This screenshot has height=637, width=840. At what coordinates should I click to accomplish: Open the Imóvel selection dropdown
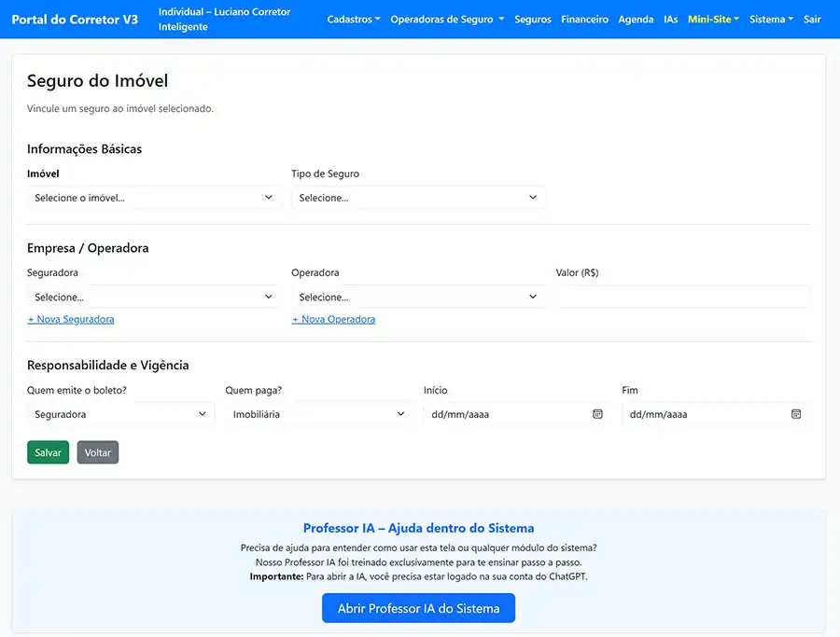click(x=154, y=197)
